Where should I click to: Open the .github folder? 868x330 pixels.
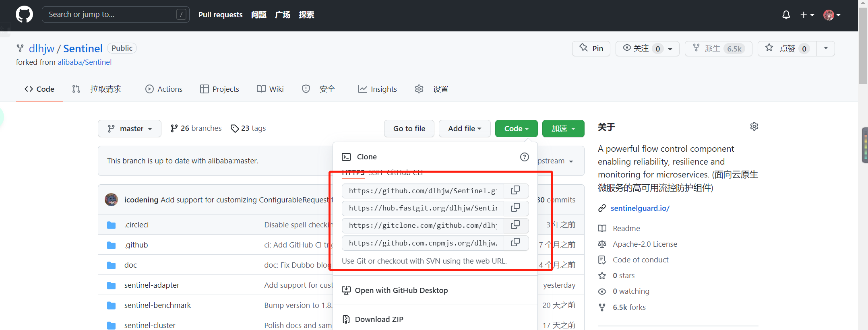coord(136,245)
